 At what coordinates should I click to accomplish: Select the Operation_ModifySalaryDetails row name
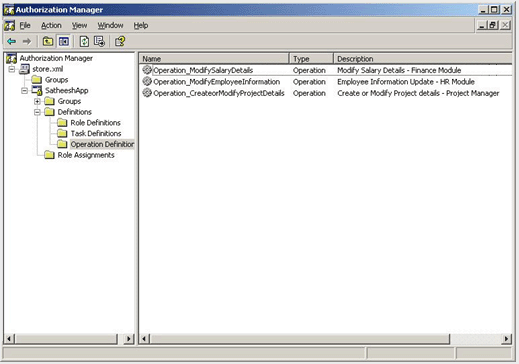pyautogui.click(x=203, y=70)
